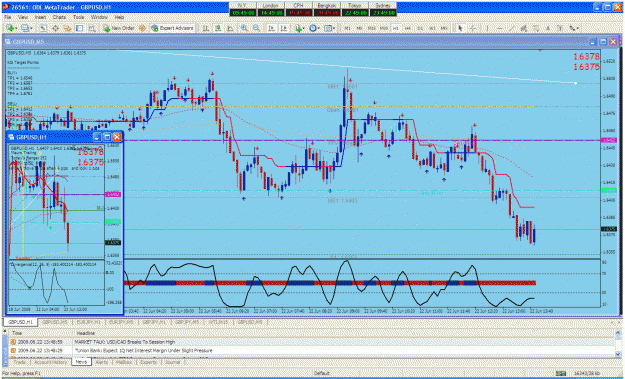The width and height of the screenshot is (625, 379).
Task: Open the Account History terminal tab
Action: coord(51,362)
